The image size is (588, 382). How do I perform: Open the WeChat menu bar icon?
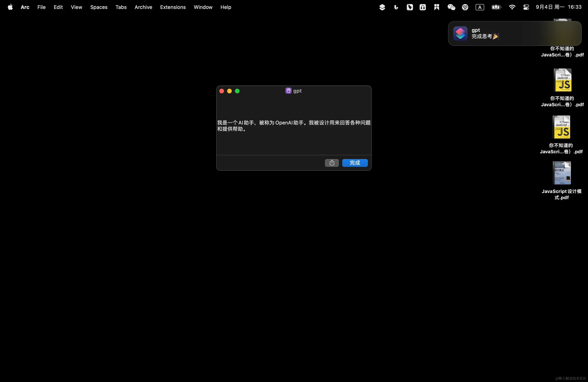pyautogui.click(x=451, y=7)
